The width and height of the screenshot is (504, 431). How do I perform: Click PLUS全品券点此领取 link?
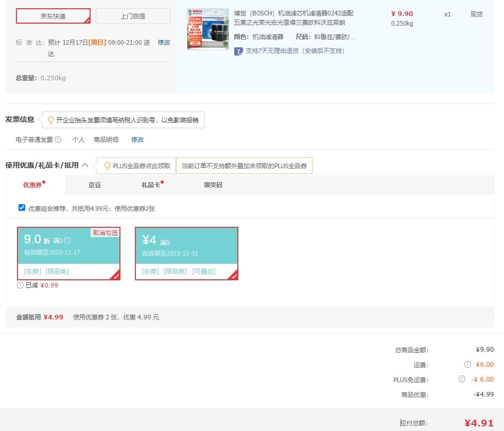tap(142, 166)
